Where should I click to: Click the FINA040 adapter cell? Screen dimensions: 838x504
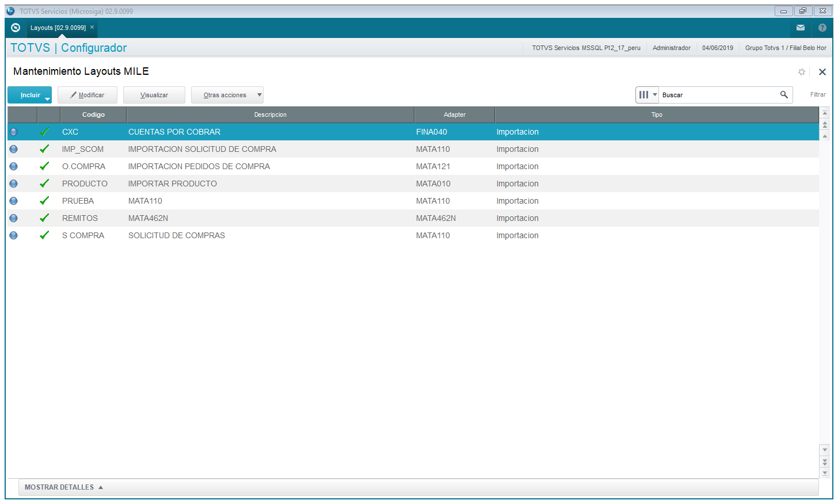point(432,132)
